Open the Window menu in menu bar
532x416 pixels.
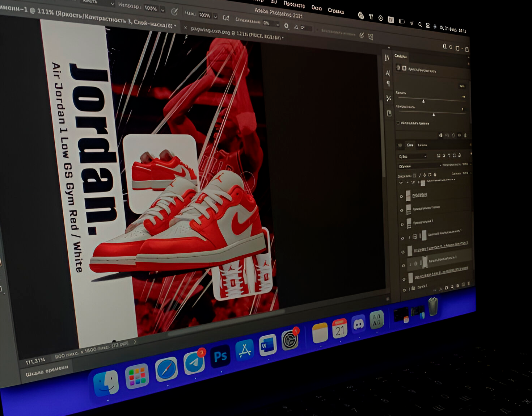click(x=316, y=8)
